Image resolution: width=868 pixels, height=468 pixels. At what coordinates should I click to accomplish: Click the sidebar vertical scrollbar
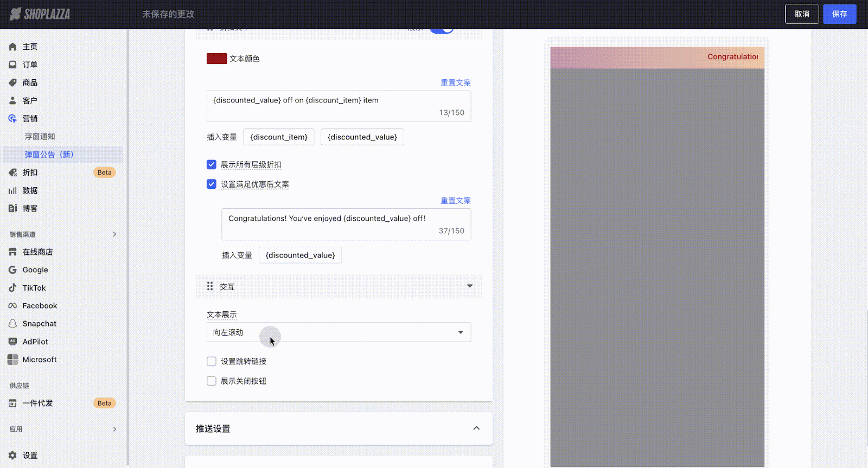click(127, 248)
